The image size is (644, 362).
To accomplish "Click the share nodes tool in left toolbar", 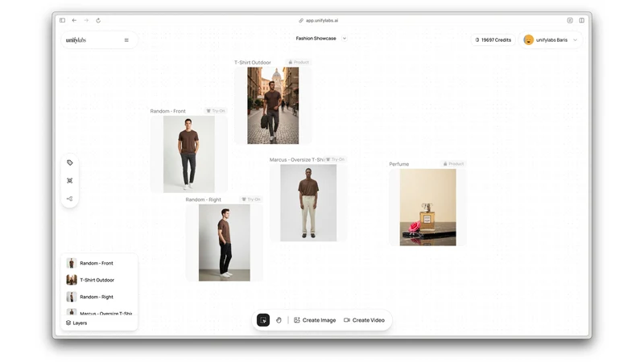I will click(x=70, y=199).
